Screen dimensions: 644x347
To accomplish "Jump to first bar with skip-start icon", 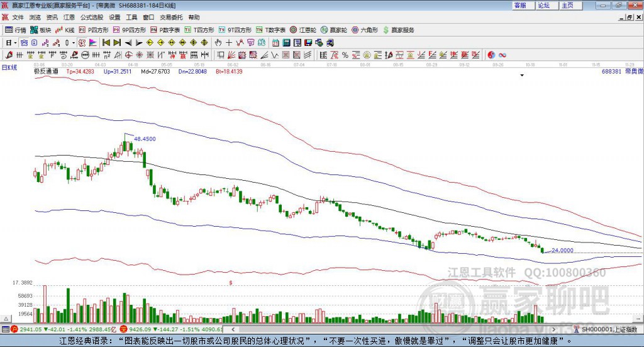I will [x=106, y=43].
